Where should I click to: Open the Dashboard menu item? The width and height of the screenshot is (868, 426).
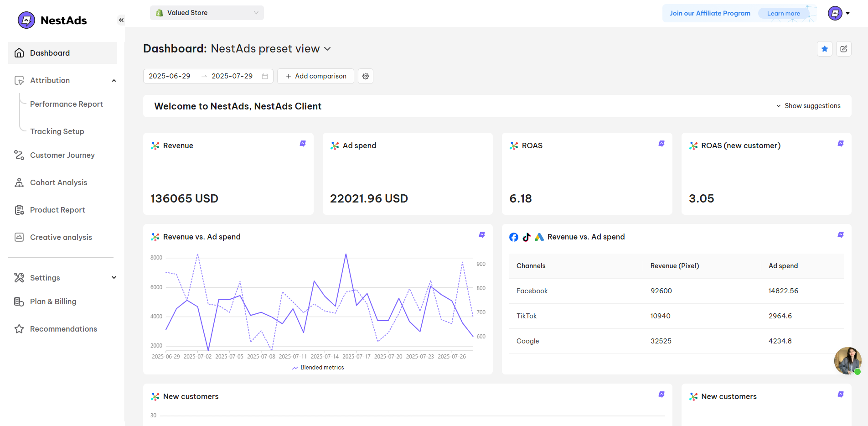click(63, 53)
